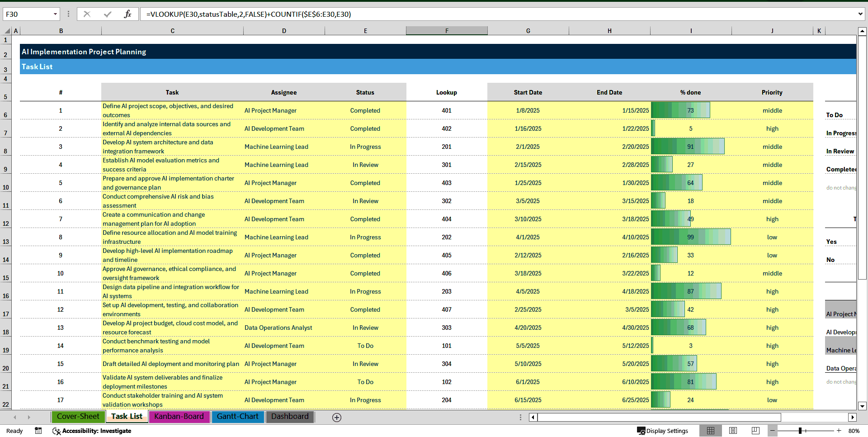Select the column F header
The width and height of the screenshot is (868, 437).
447,30
